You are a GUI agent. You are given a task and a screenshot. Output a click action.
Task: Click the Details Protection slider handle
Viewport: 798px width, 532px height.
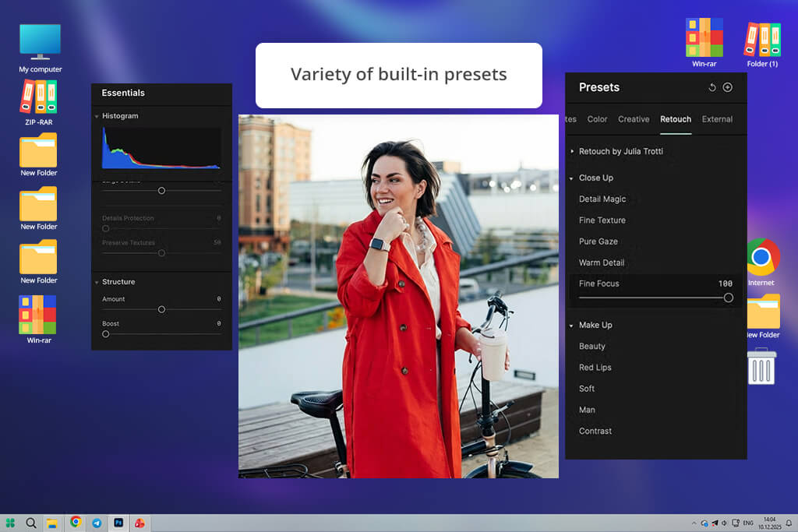tap(105, 228)
